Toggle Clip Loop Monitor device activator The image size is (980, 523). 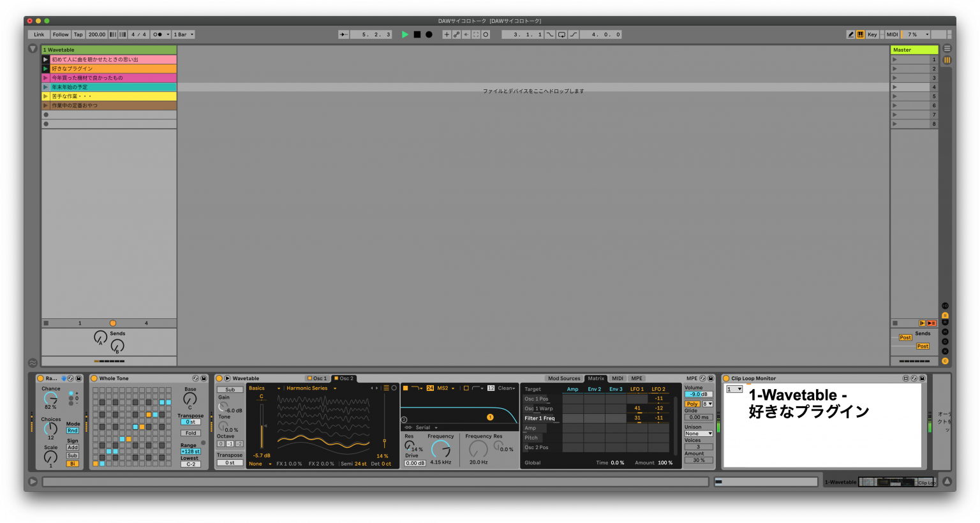726,378
